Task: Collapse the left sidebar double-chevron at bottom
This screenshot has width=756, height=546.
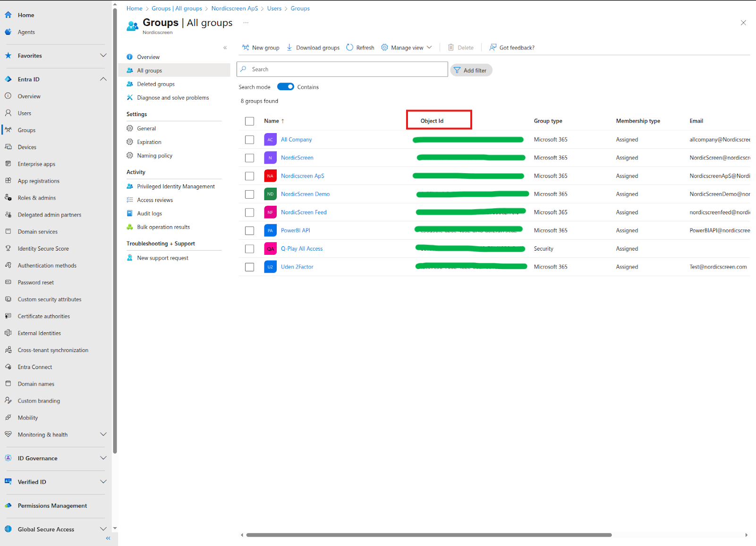Action: tap(108, 538)
